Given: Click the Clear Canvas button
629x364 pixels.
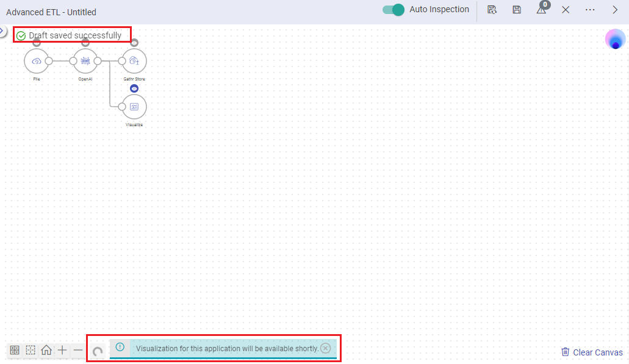Looking at the screenshot, I should point(592,352).
